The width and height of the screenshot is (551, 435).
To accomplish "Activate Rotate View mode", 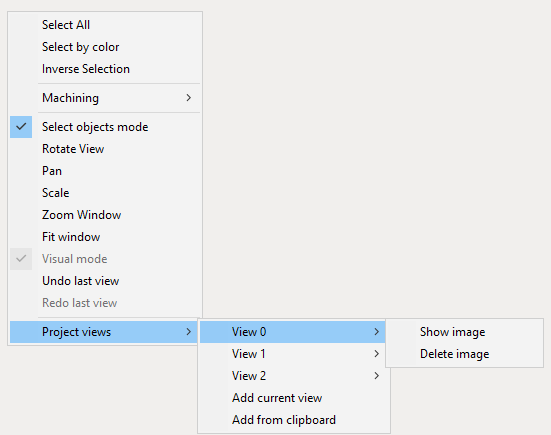I will [x=105, y=149].
